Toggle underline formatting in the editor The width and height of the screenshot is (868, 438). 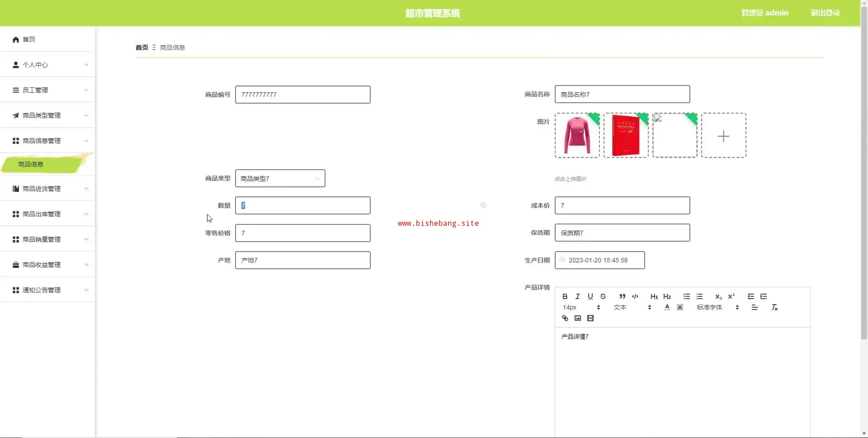(x=590, y=296)
